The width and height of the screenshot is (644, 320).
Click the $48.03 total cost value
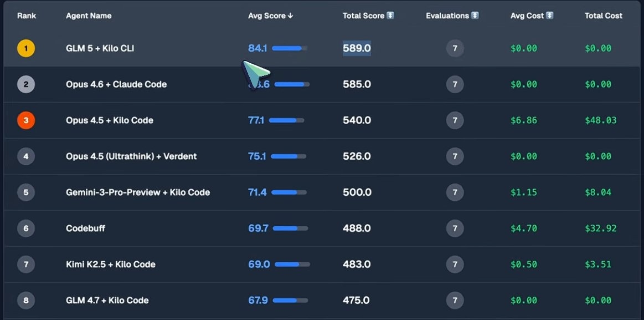[601, 120]
